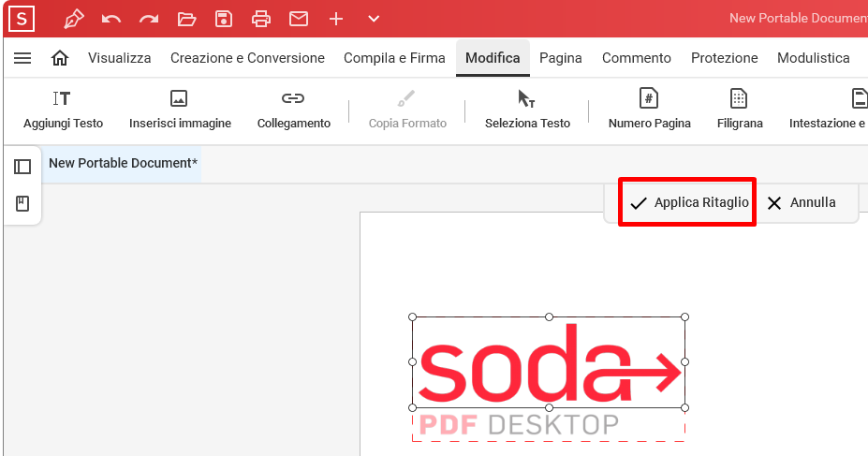Click New Portable Document window title
Image resolution: width=868 pixels, height=456 pixels.
pos(799,19)
